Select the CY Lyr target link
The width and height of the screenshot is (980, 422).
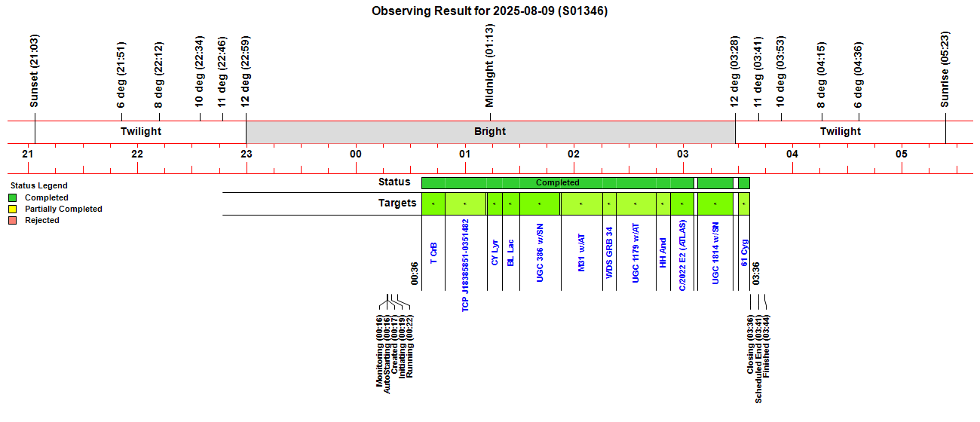pyautogui.click(x=495, y=252)
